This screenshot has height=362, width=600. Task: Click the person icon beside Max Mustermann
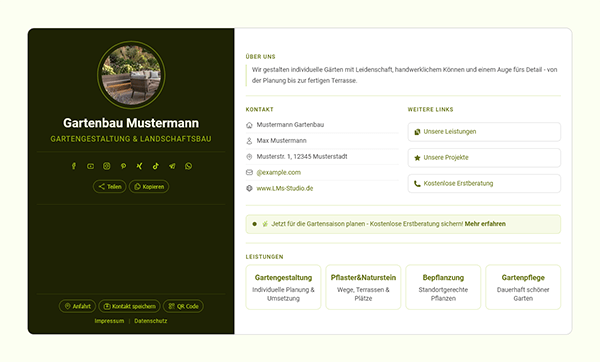249,141
